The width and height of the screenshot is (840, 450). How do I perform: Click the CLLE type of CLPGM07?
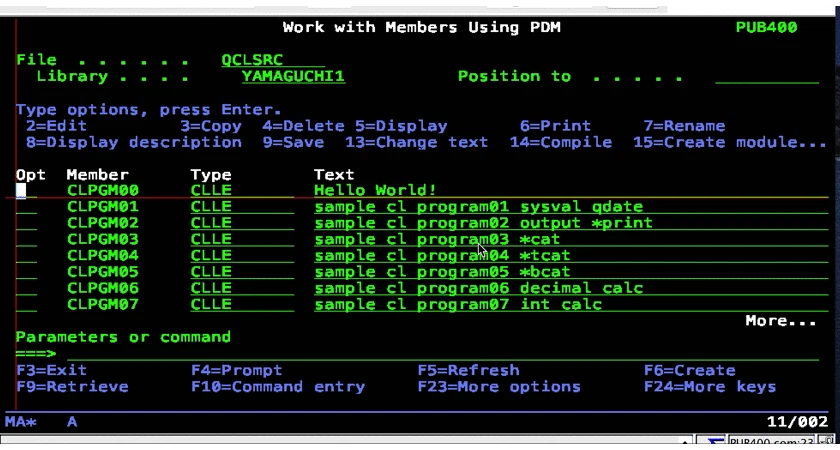coord(211,304)
